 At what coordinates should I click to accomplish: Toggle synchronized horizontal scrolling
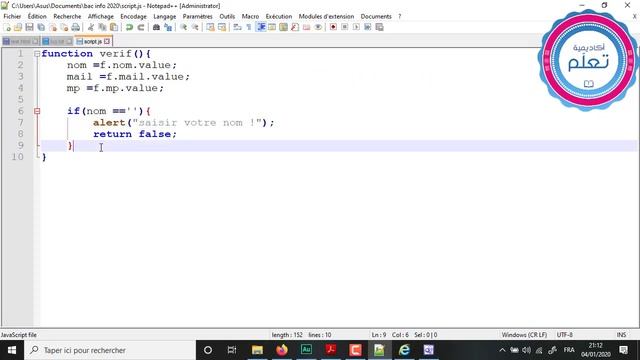pyautogui.click(x=222, y=27)
